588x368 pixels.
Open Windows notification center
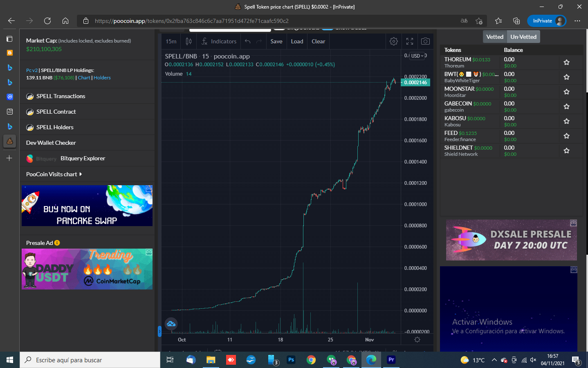tap(576, 360)
